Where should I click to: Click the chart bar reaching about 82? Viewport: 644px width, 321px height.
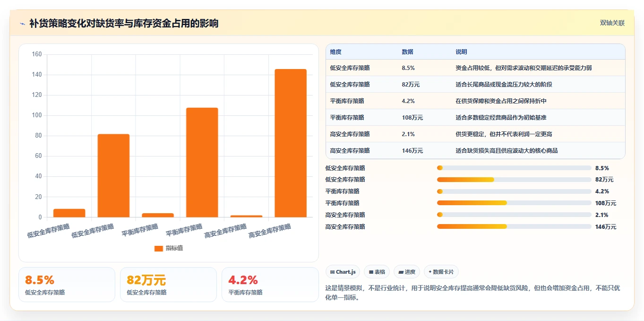113,176
